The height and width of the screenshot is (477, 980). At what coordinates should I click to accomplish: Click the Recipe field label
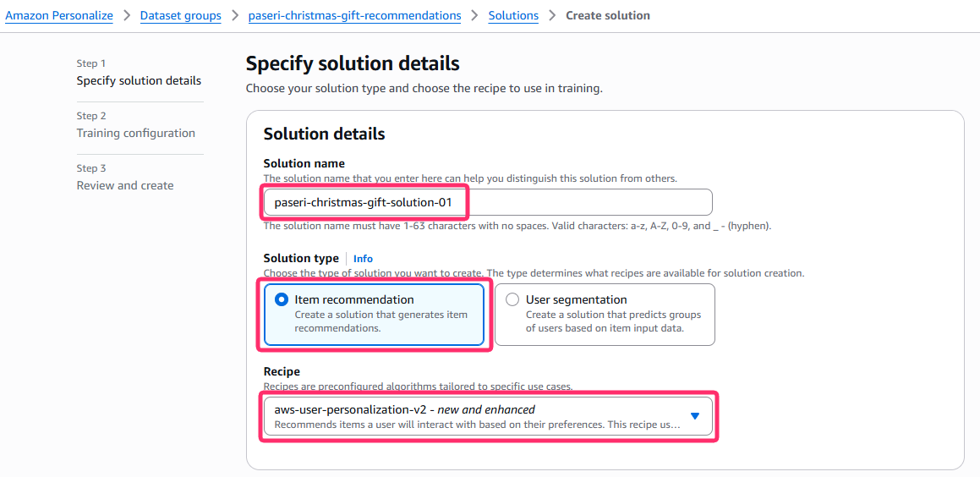click(282, 371)
